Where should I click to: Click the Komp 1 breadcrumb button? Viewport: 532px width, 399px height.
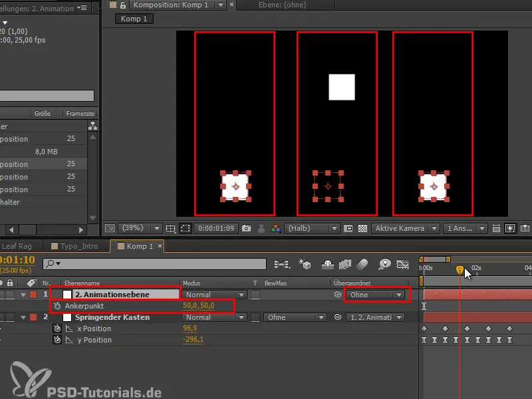coord(134,19)
